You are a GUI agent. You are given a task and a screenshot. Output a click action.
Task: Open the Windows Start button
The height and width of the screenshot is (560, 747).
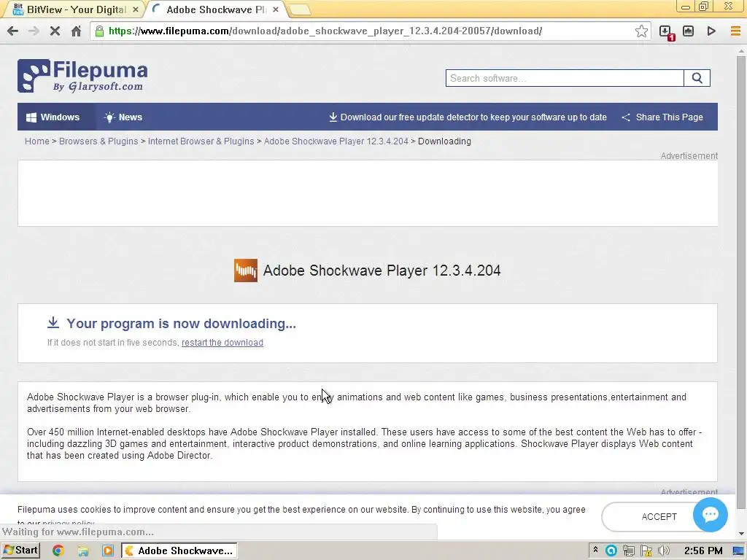point(20,551)
